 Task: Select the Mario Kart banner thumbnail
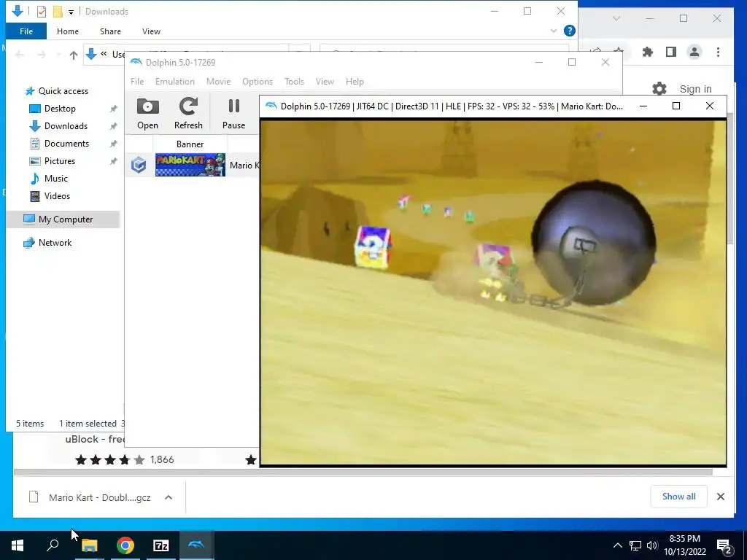tap(190, 165)
